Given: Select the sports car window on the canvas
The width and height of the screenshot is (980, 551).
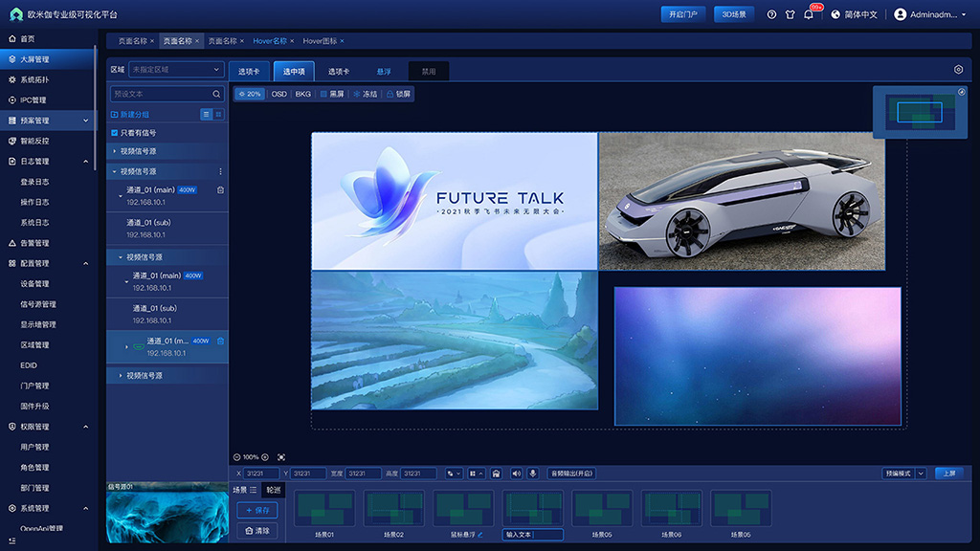Looking at the screenshot, I should tap(742, 201).
